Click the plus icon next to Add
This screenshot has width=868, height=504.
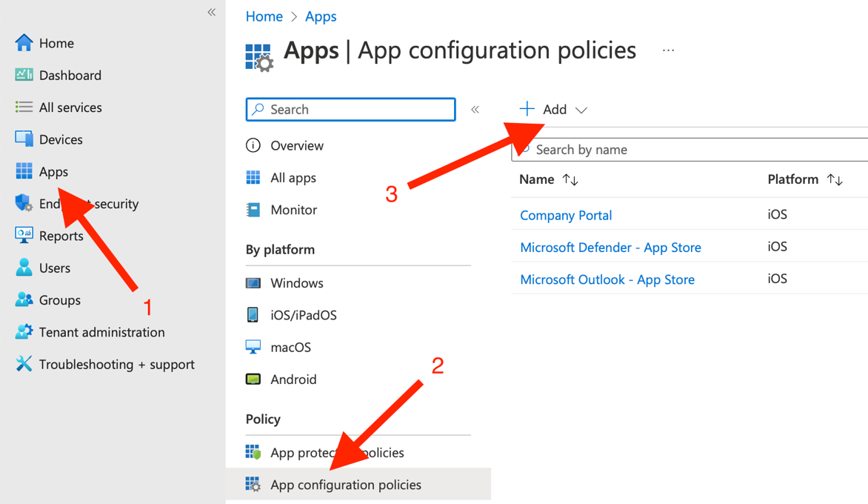click(x=527, y=108)
